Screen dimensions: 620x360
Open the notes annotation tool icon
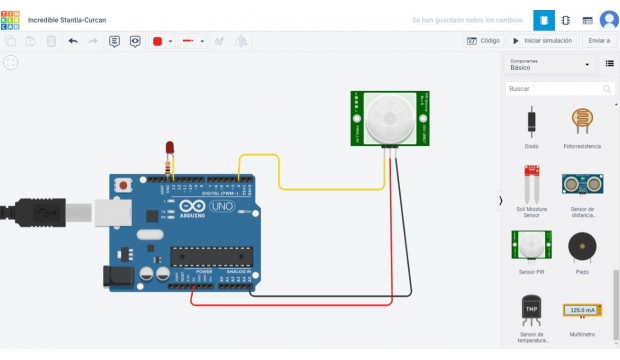(114, 41)
